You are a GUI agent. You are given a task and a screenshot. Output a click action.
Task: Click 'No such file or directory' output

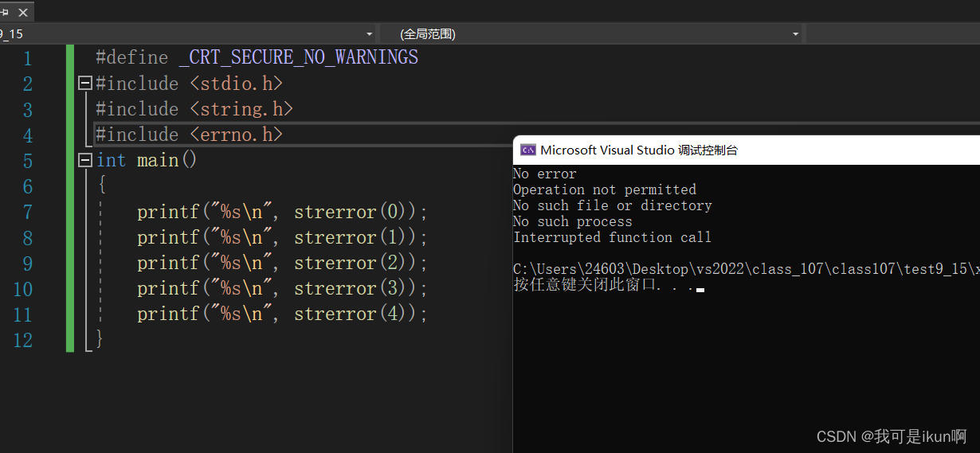(613, 205)
